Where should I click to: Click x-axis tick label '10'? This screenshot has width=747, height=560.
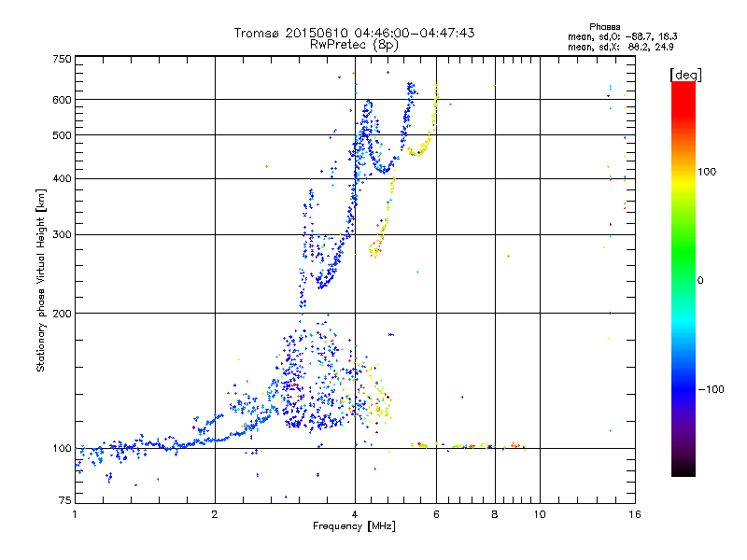click(x=540, y=514)
